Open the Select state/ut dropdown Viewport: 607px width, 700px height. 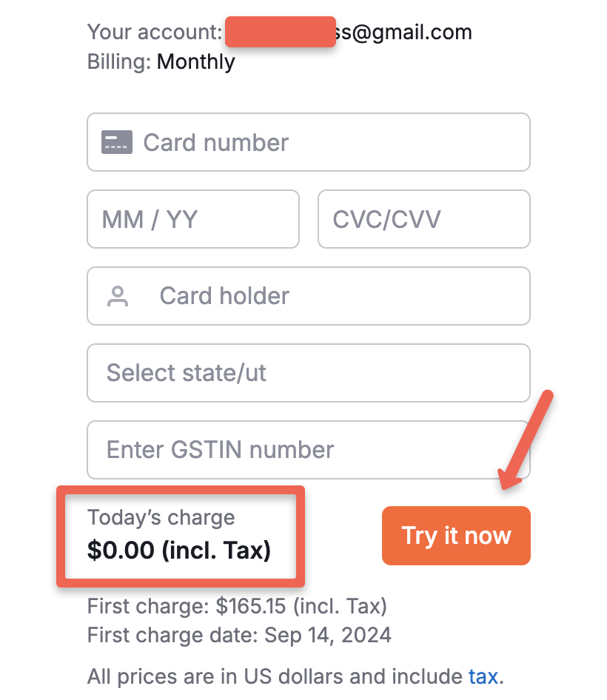pyautogui.click(x=308, y=373)
